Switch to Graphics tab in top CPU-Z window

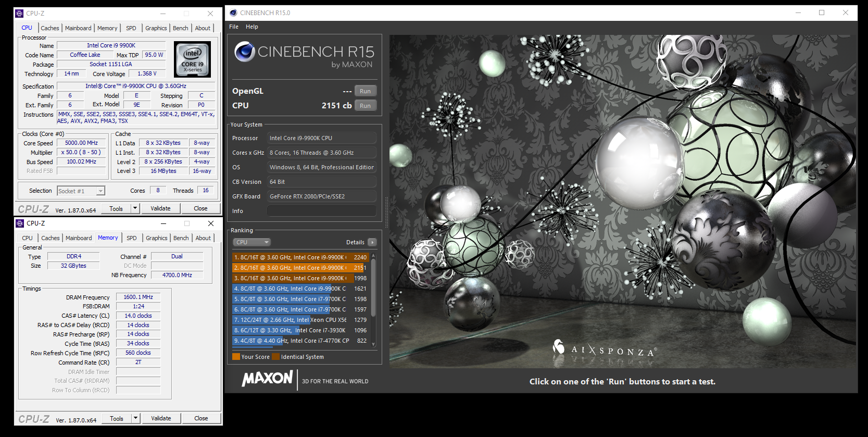pos(156,28)
